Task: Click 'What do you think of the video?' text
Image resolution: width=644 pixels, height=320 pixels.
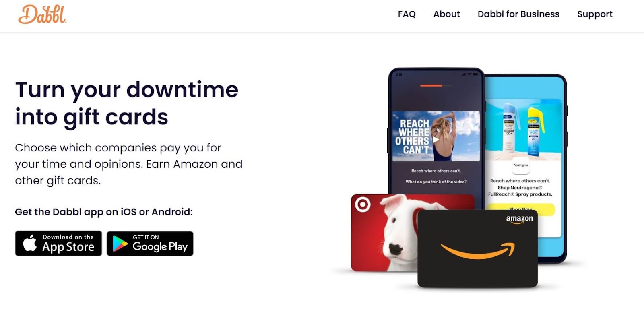Action: click(436, 182)
